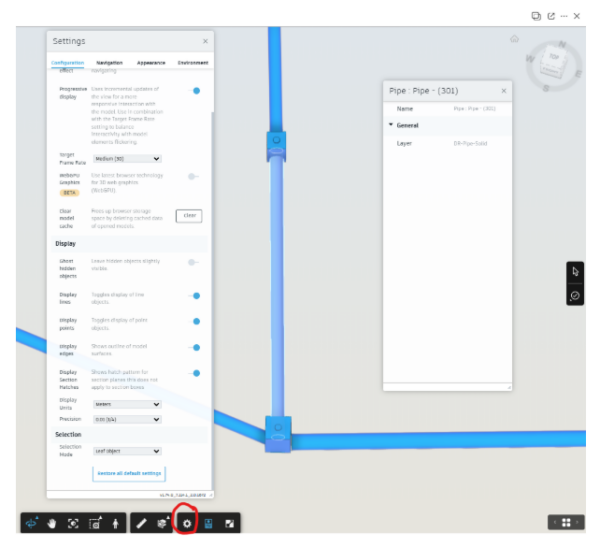Open the Appearance settings tab
Viewport: 600px width, 547px height.
151,63
